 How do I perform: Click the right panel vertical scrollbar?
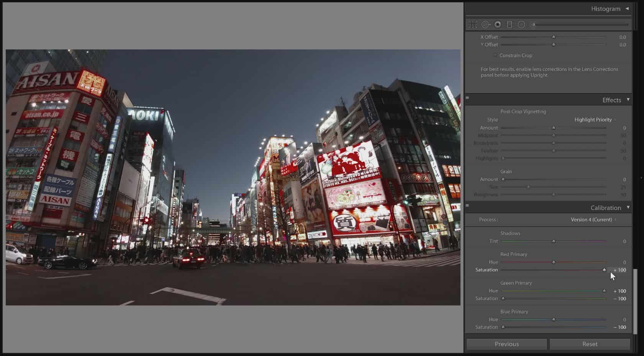636,301
